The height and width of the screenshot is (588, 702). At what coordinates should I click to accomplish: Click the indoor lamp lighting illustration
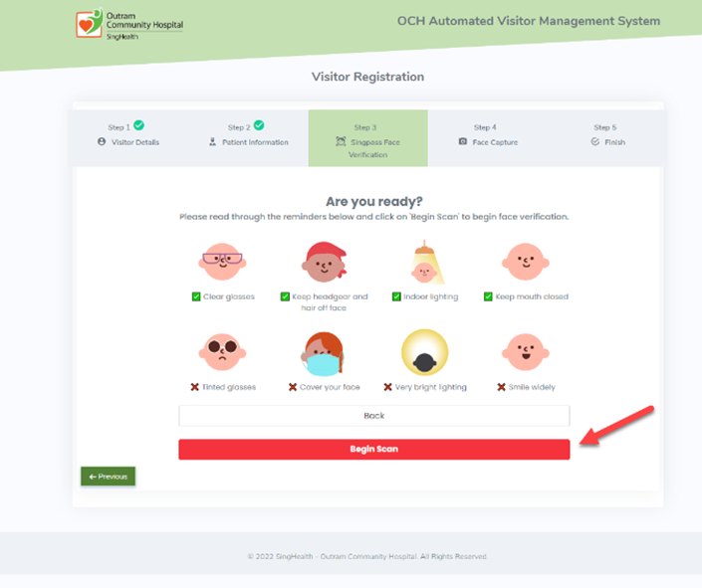(426, 263)
